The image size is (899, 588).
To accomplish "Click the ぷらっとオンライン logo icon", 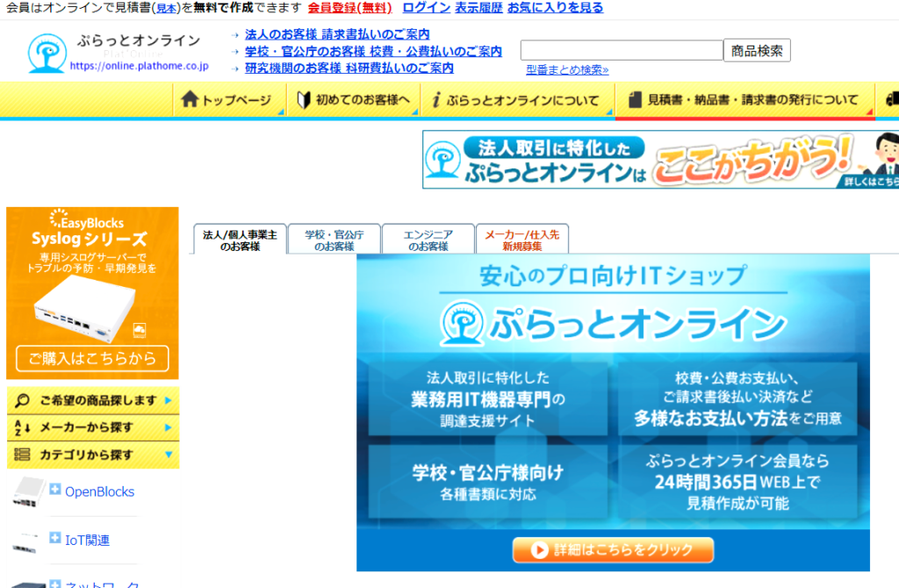I will (x=47, y=54).
